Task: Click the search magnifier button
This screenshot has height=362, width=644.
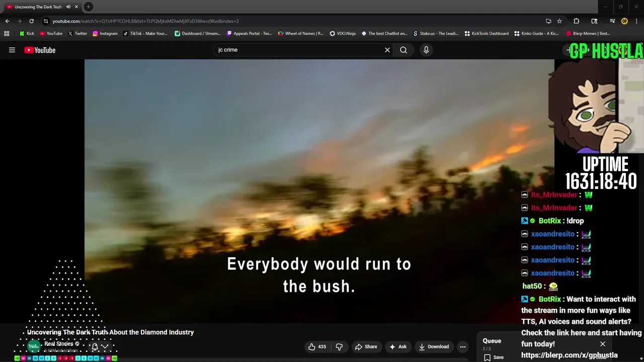Action: (x=404, y=50)
